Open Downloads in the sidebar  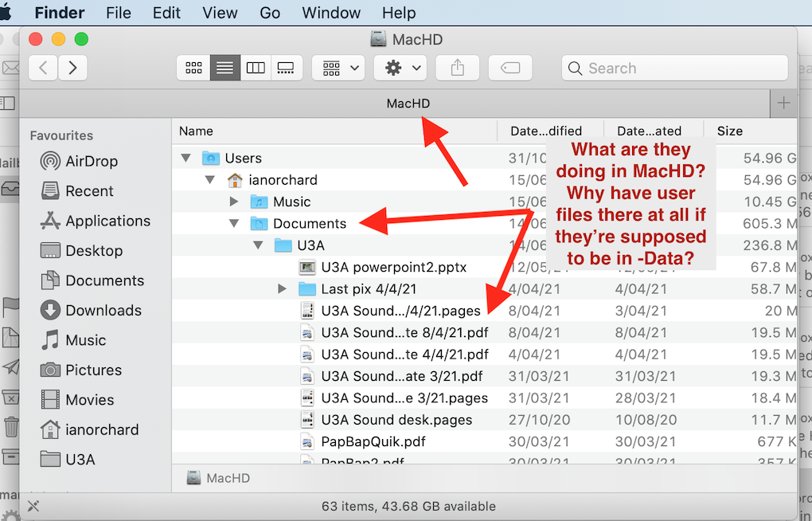[x=91, y=311]
